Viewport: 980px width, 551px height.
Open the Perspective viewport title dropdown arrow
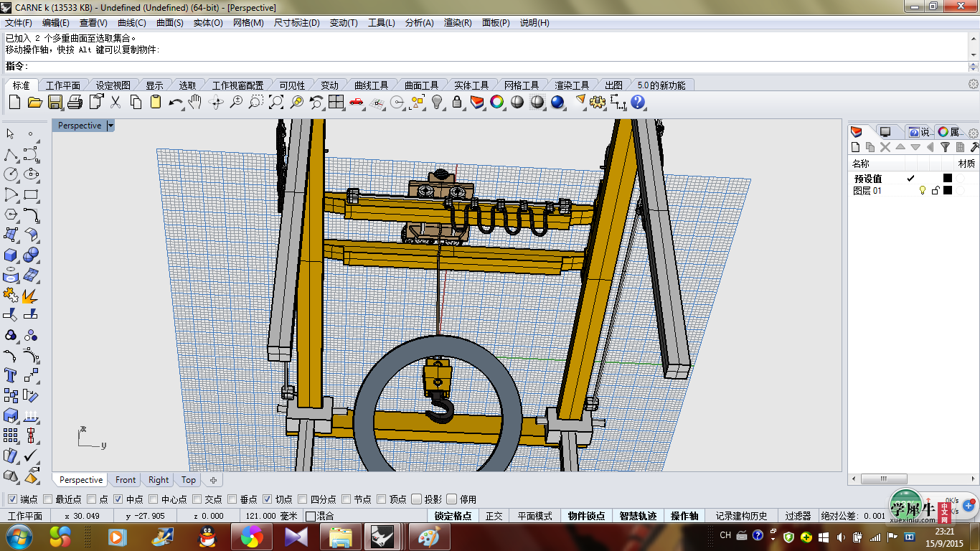click(110, 126)
